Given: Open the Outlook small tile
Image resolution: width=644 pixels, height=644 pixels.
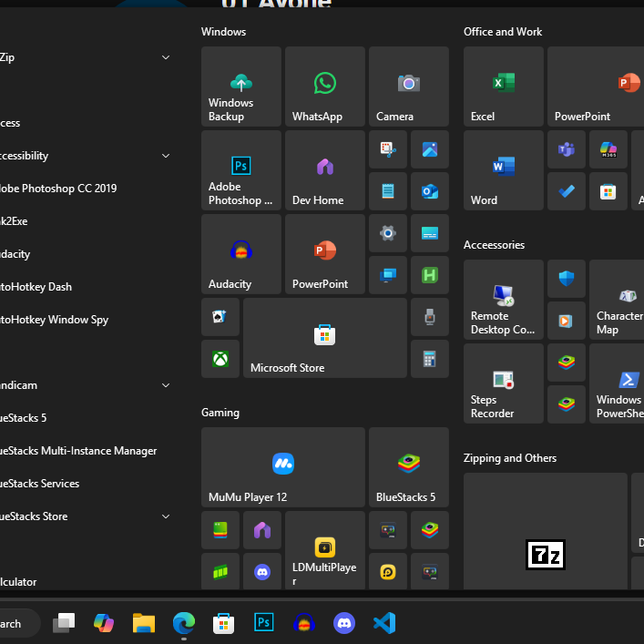Looking at the screenshot, I should tap(430, 191).
